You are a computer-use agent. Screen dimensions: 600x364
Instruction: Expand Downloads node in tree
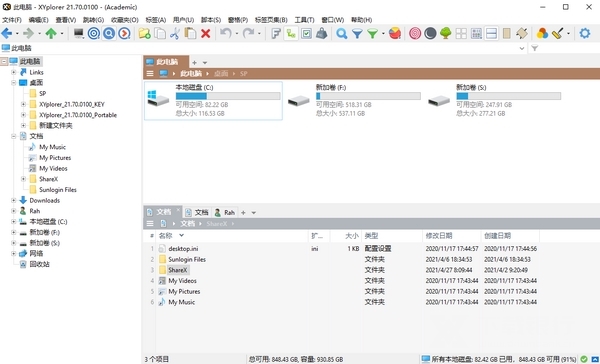[13, 200]
